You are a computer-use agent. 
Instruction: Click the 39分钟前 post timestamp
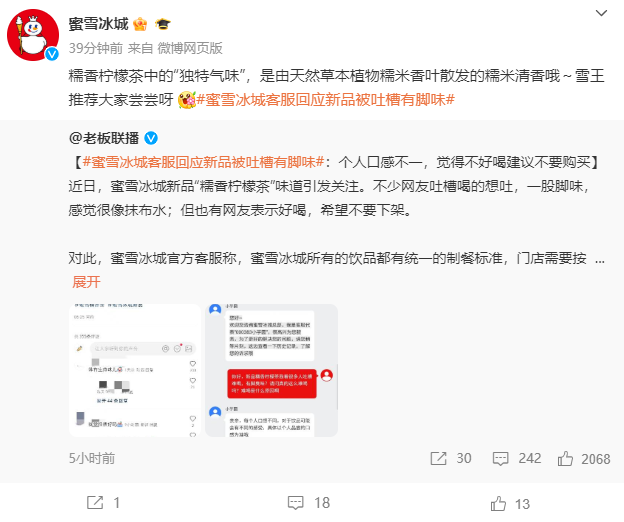click(x=96, y=48)
